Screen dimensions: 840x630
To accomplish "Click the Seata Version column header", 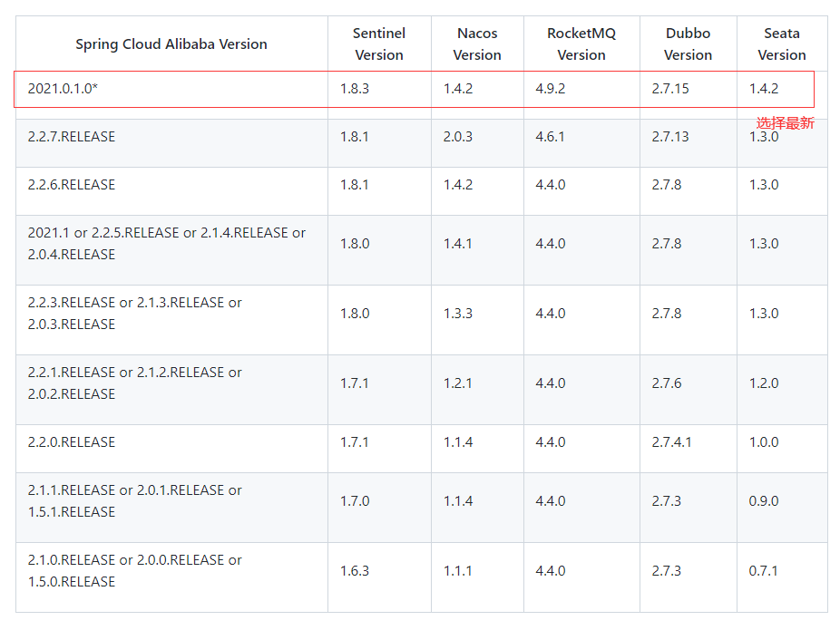I will point(781,44).
